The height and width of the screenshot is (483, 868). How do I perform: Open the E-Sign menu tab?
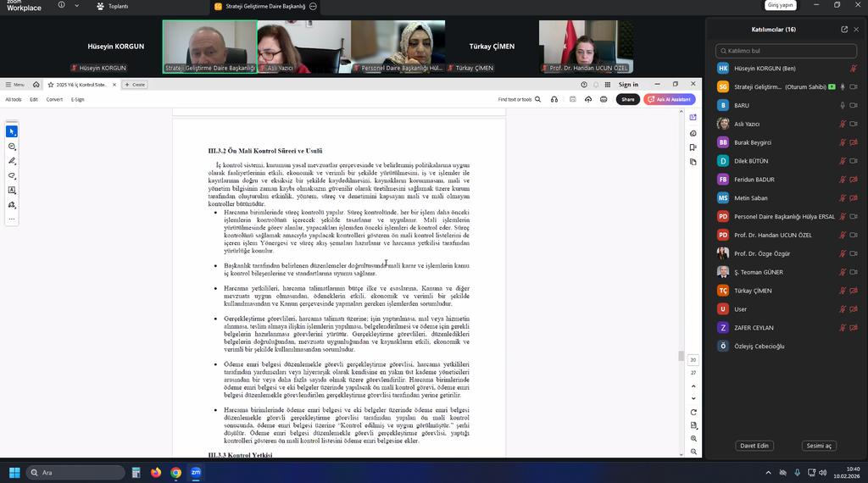coord(77,99)
